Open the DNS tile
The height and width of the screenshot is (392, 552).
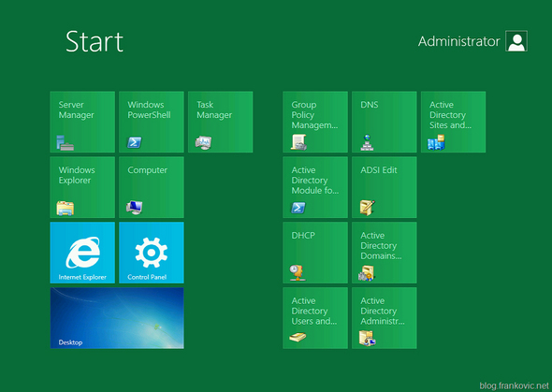pos(385,122)
